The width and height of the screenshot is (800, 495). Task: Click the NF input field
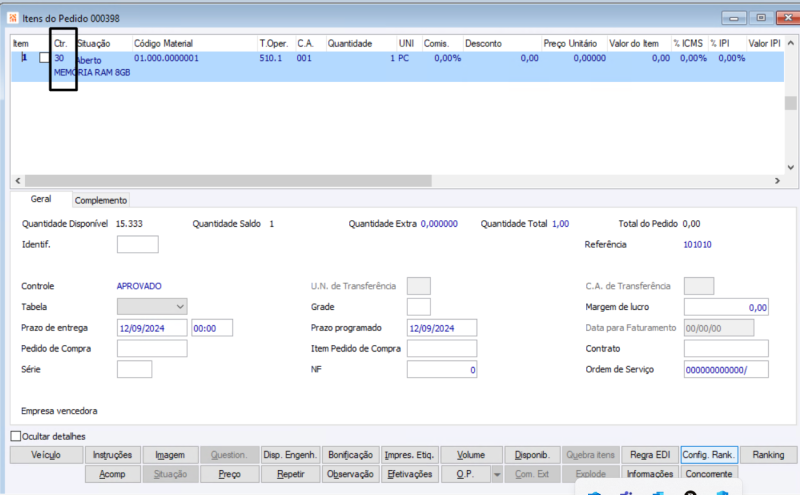pos(442,369)
